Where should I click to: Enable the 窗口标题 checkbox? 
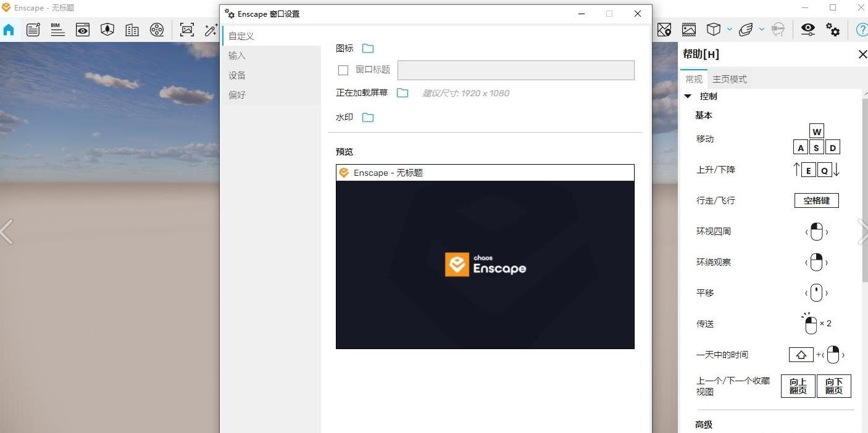343,70
